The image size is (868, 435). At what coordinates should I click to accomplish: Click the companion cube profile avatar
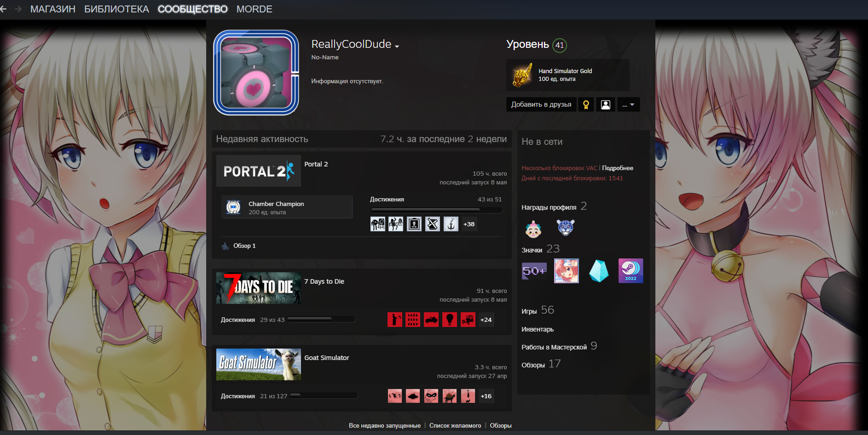click(x=256, y=73)
